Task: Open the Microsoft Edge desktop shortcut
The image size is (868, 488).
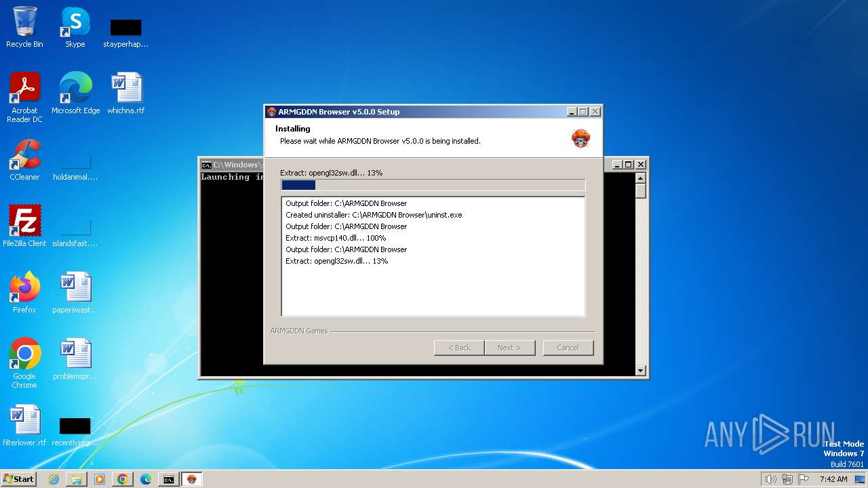Action: (x=75, y=93)
